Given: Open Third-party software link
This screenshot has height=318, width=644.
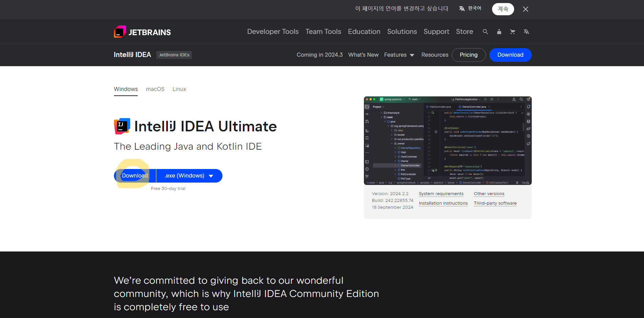Looking at the screenshot, I should pos(495,203).
